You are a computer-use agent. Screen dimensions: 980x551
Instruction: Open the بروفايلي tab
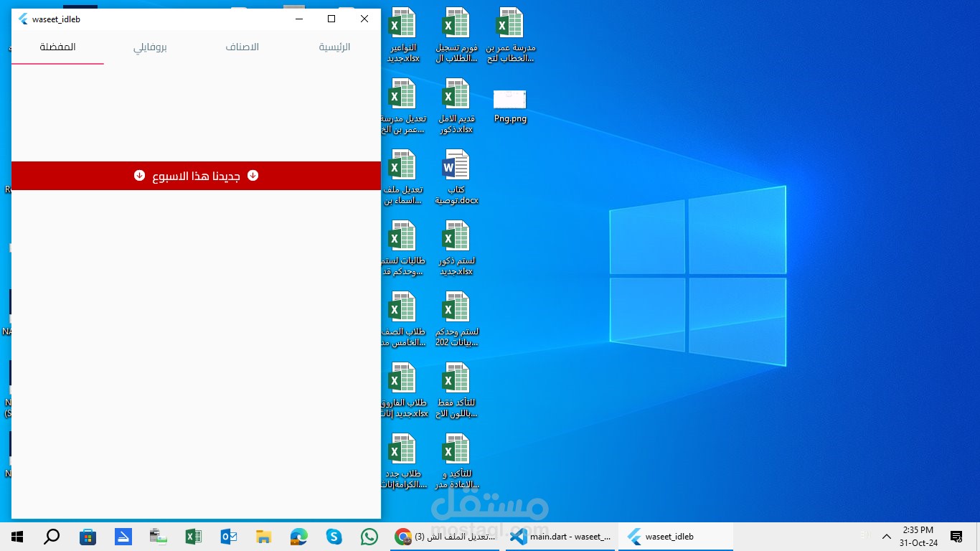click(x=150, y=47)
